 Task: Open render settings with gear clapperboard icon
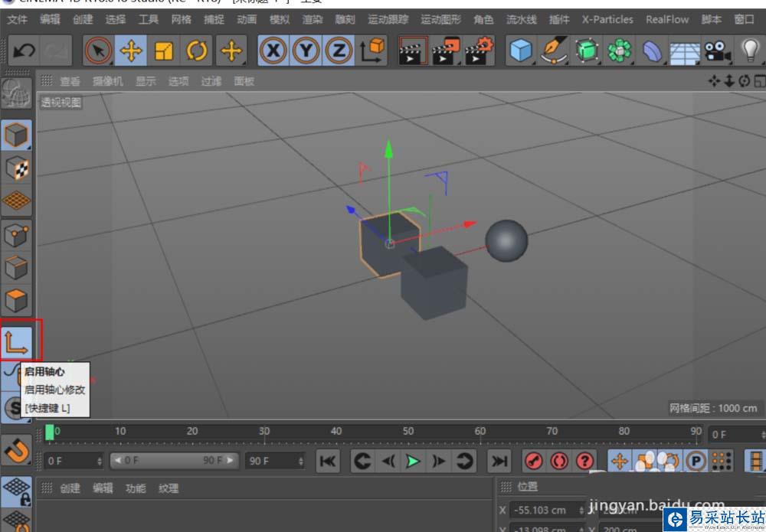[480, 51]
